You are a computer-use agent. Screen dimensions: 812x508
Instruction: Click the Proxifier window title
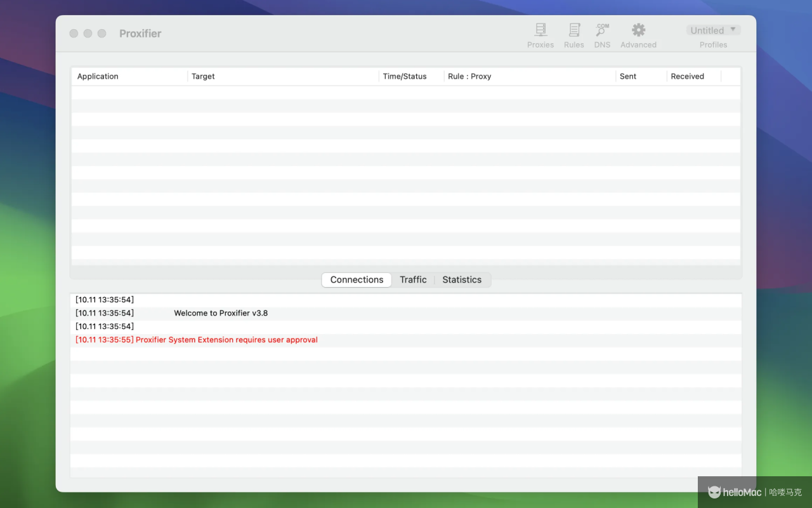point(140,34)
